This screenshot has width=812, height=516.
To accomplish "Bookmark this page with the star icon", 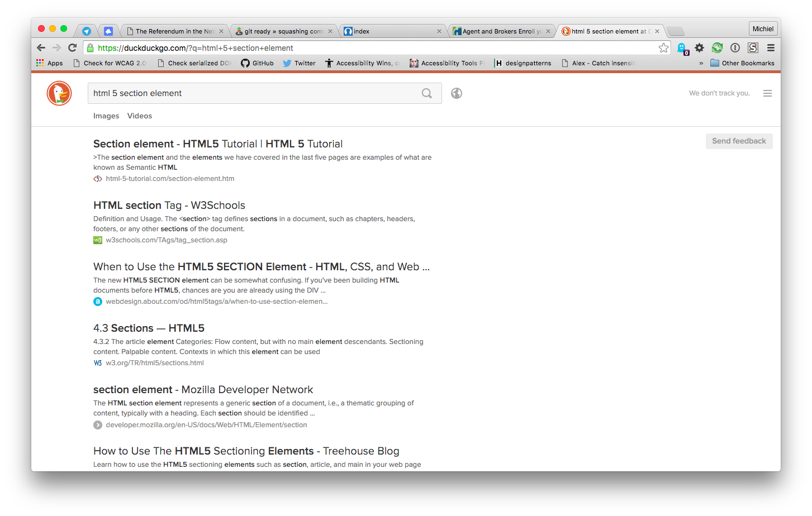I will (663, 48).
